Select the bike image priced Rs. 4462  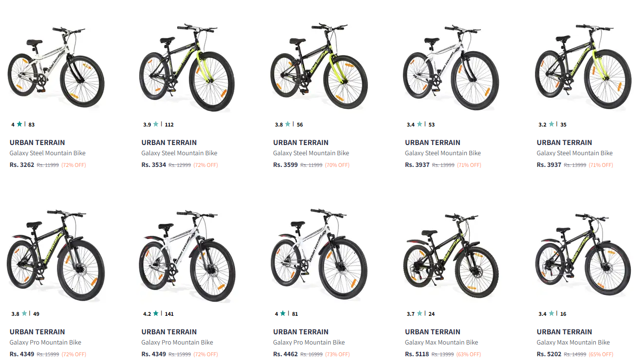point(319,254)
